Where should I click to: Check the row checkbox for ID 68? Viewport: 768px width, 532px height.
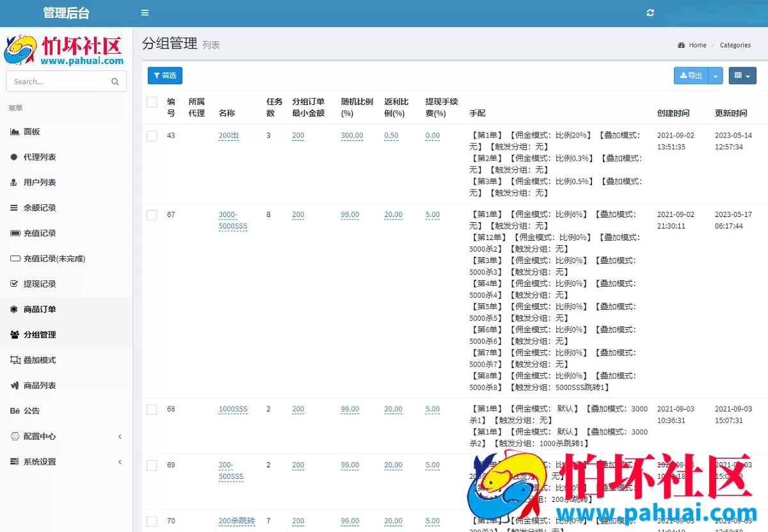(152, 410)
